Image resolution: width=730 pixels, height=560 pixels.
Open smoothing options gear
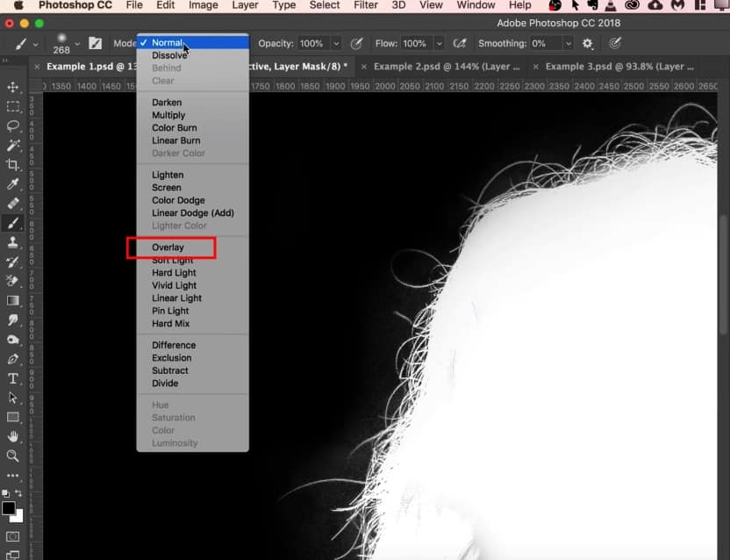[587, 43]
